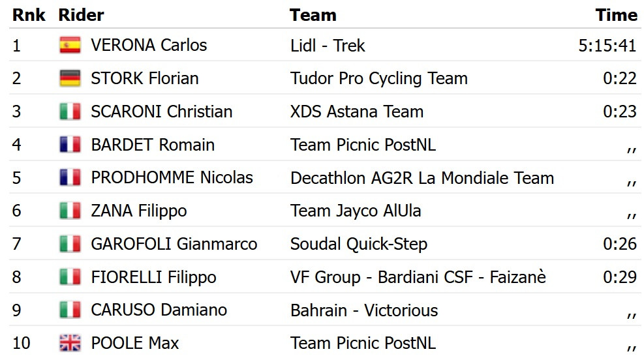The height and width of the screenshot is (358, 644).
Task: Click the Spanish flag beside VERONA Carlos
Action: [x=70, y=45]
